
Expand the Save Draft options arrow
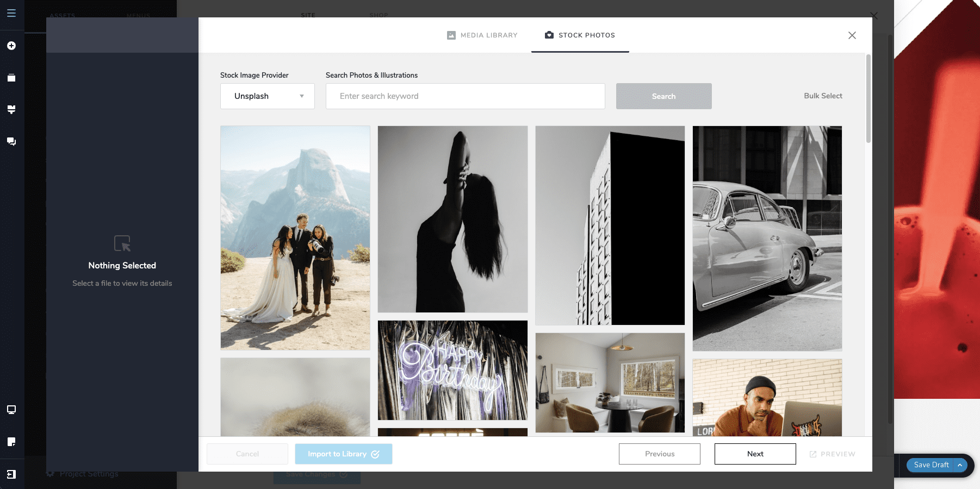(x=960, y=465)
